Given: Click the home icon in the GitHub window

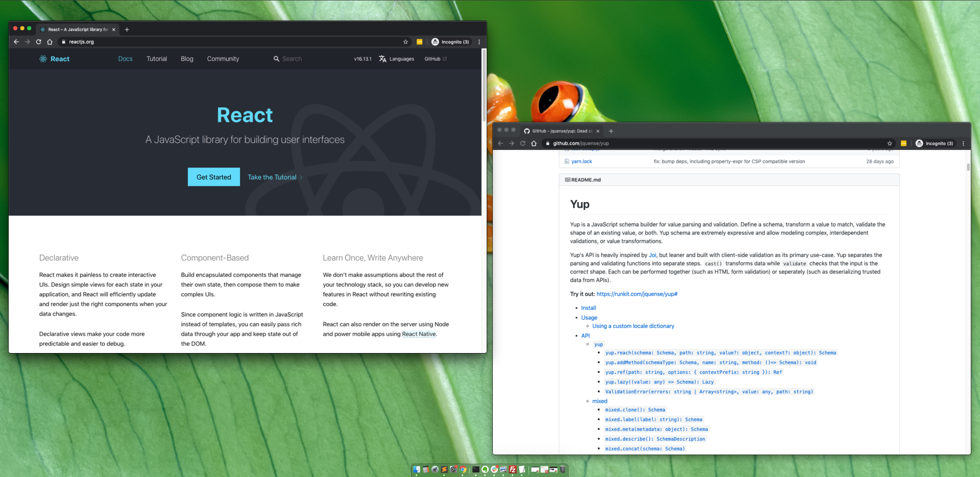Looking at the screenshot, I should [x=534, y=143].
